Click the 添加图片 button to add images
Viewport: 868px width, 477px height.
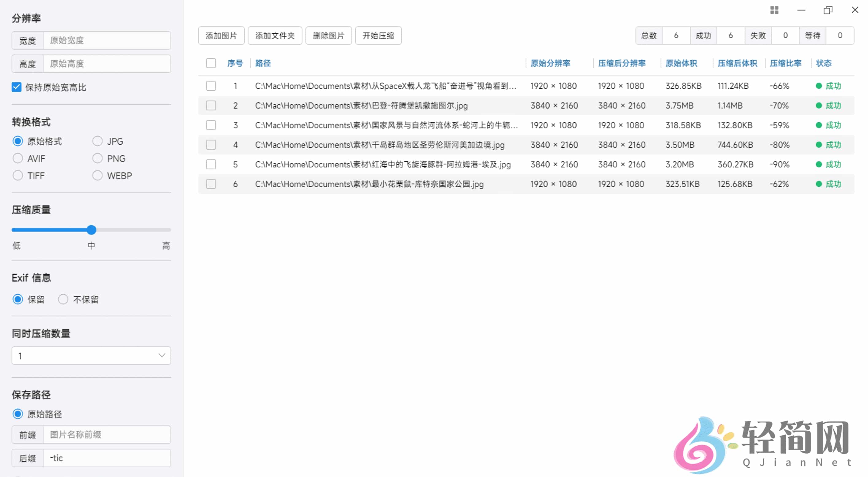coord(221,35)
